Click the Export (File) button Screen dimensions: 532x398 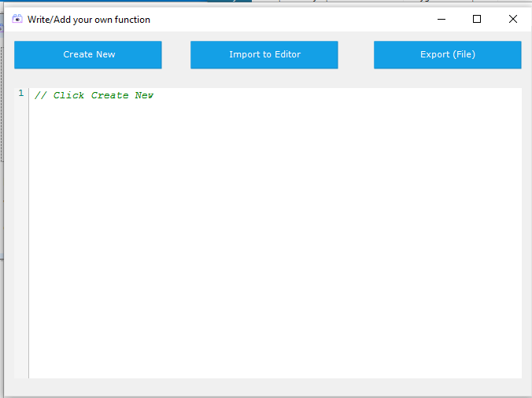(x=447, y=55)
